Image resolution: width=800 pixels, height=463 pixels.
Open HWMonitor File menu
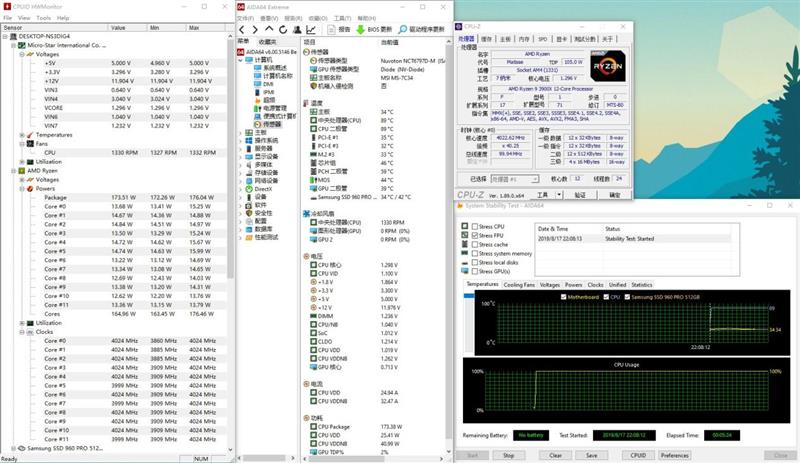click(x=8, y=18)
